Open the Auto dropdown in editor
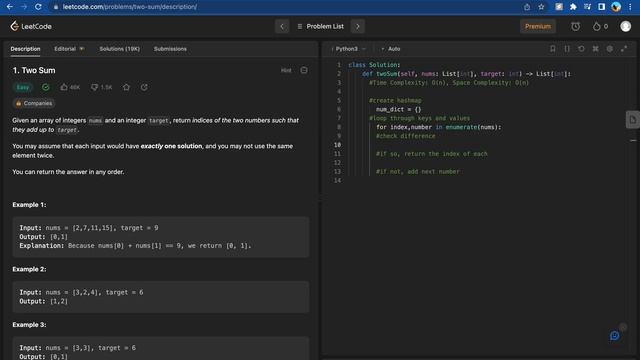 391,49
